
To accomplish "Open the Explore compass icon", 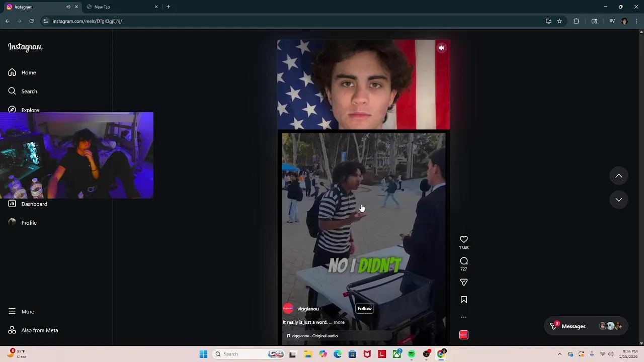I will click(x=12, y=110).
